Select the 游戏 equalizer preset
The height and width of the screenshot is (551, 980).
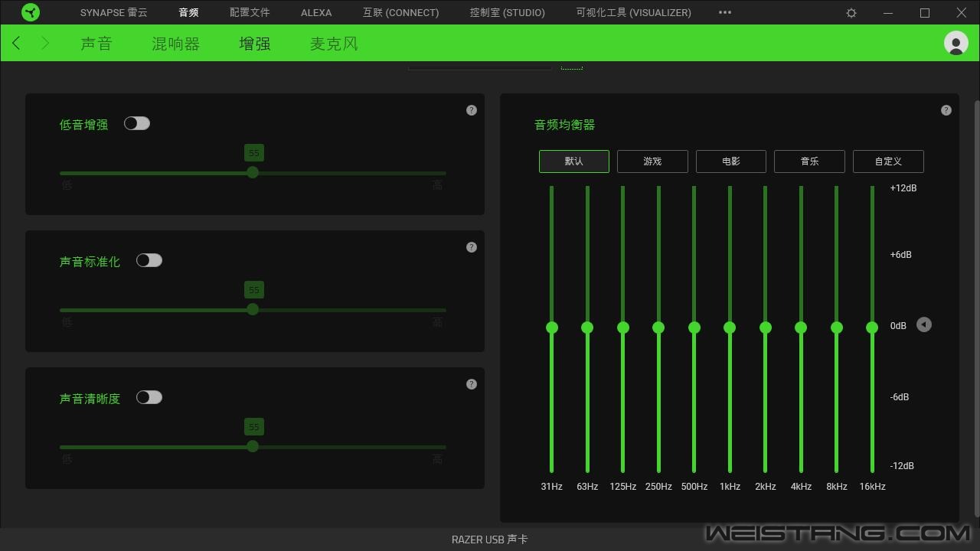click(x=652, y=161)
